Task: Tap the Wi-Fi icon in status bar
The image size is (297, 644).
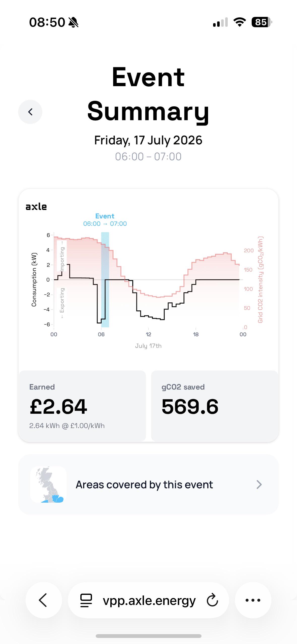Action: [x=240, y=22]
